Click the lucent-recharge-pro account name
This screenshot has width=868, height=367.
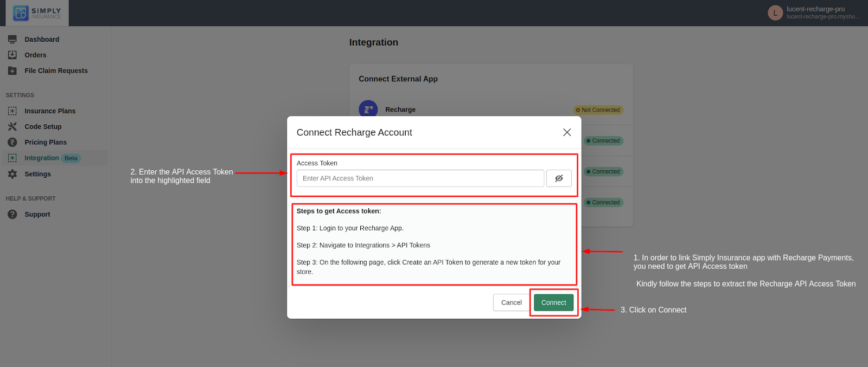coord(815,9)
